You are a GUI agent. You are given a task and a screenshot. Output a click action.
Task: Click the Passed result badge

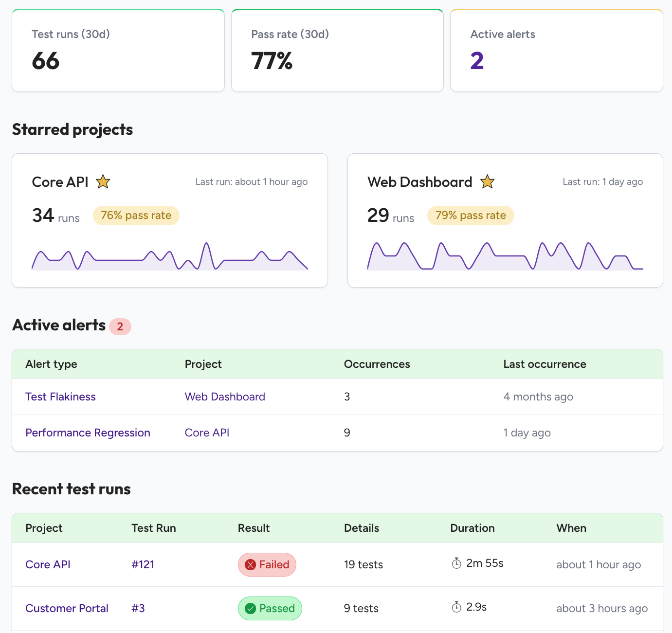coord(270,608)
